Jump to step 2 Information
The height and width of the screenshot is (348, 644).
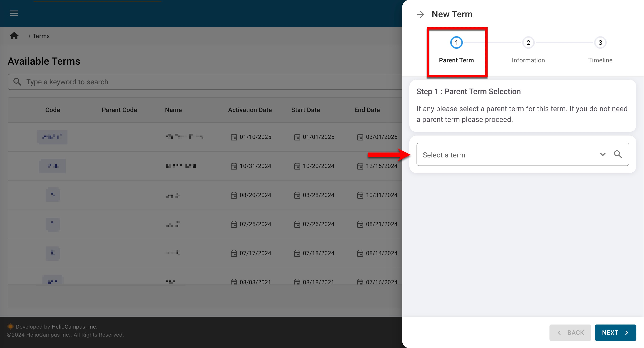point(528,43)
